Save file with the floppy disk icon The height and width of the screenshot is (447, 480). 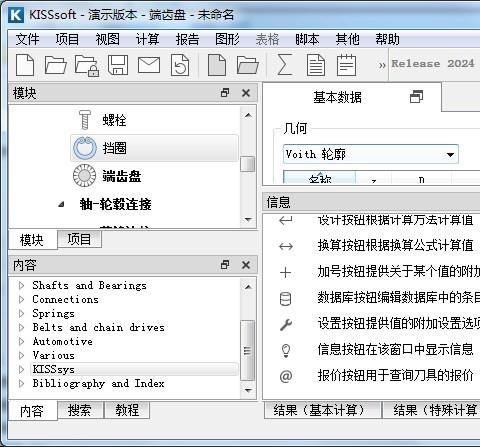coord(118,65)
